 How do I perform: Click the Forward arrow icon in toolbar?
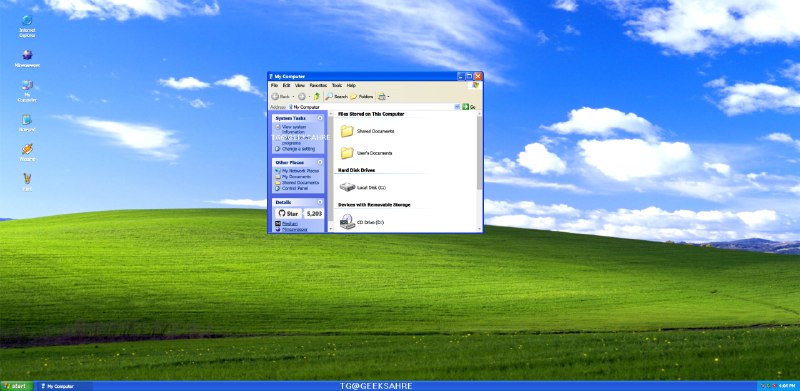click(x=302, y=96)
